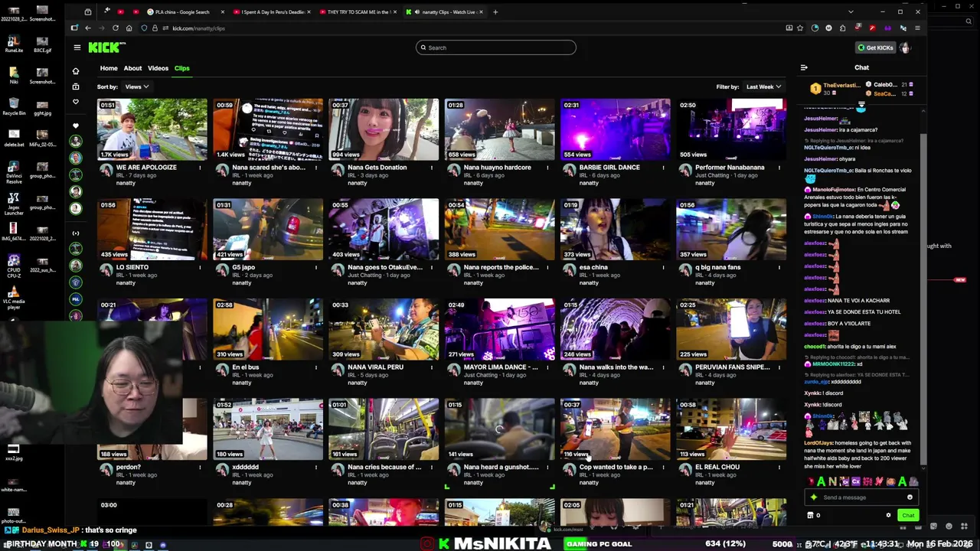The image size is (980, 551).
Task: Switch to I Spent A Day In Peru's tab
Action: click(x=273, y=12)
